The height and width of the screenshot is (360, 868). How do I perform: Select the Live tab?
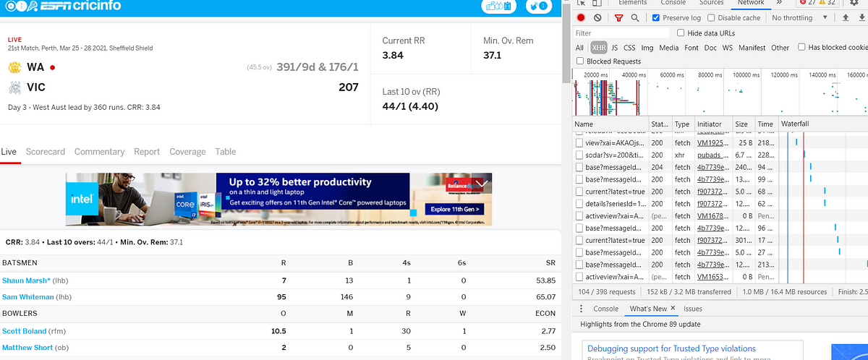9,152
